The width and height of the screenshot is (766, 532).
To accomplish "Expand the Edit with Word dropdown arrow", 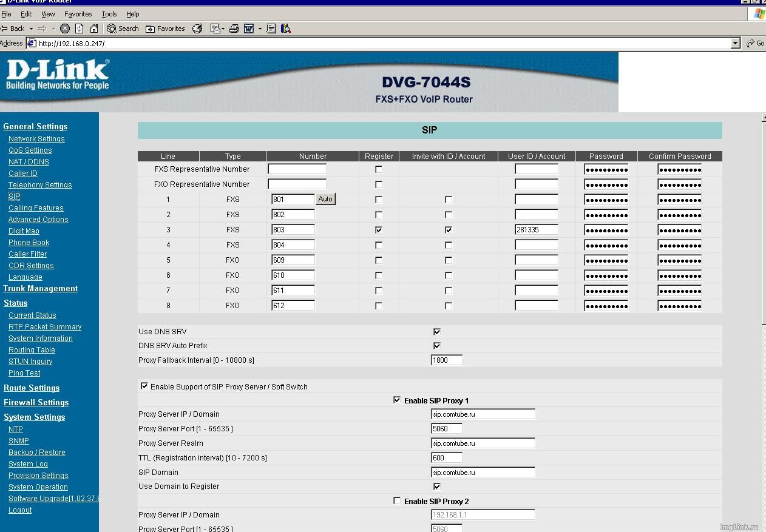I will point(260,29).
